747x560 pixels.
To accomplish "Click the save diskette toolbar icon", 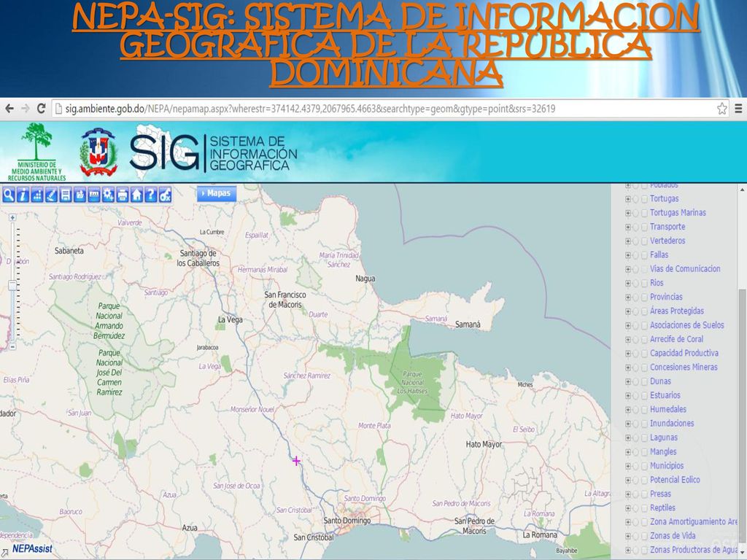I will point(66,195).
